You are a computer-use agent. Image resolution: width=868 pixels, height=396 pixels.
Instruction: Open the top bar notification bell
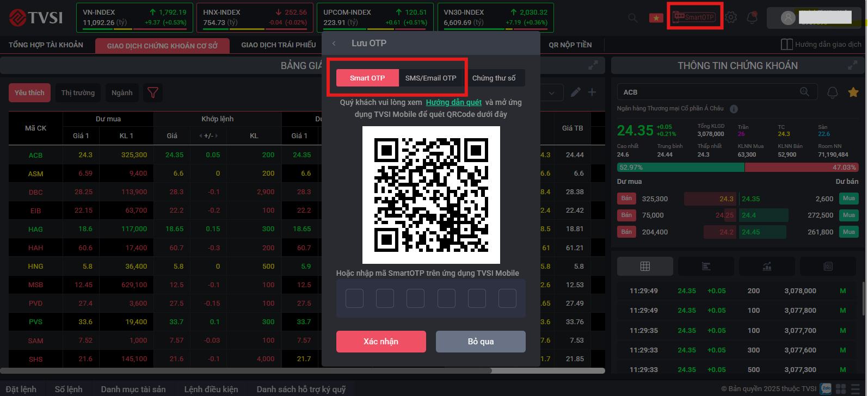[752, 17]
